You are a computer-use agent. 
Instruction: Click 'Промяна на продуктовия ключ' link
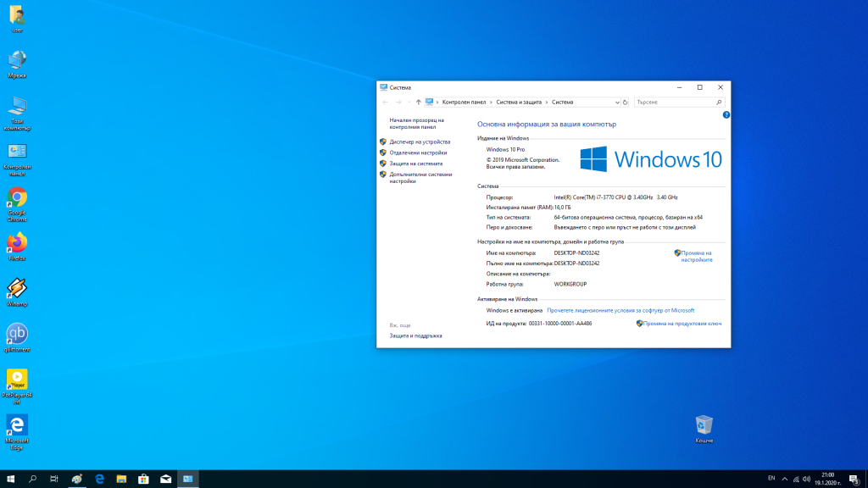click(x=682, y=323)
